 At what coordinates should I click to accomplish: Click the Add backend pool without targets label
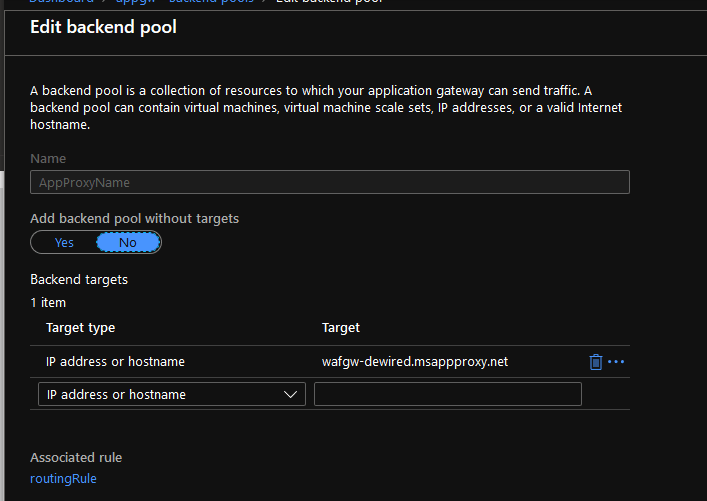tap(134, 218)
